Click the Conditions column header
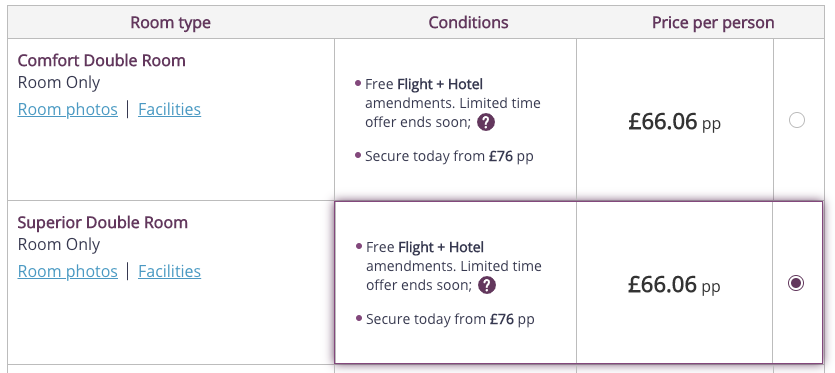 tap(468, 22)
